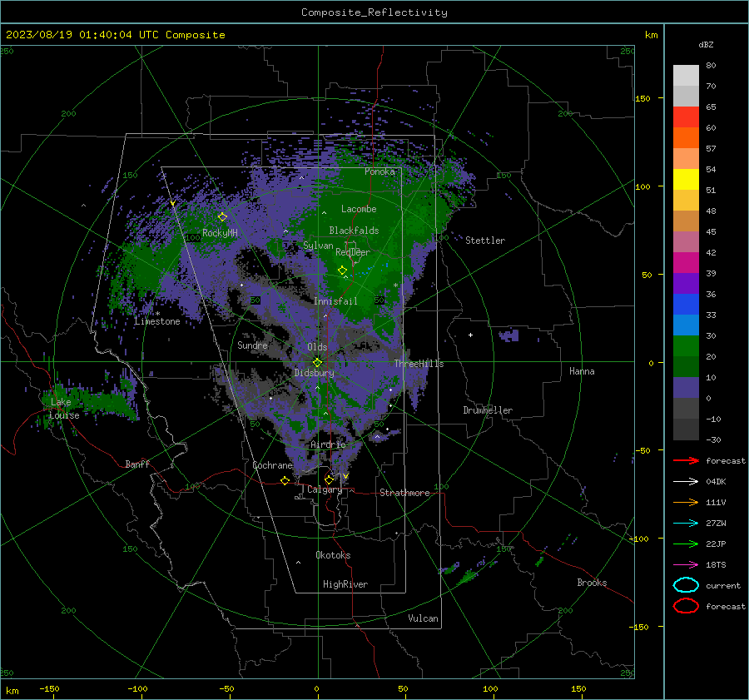Select the red 60 dBZ legend swatch
This screenshot has height=700, width=749.
click(686, 117)
